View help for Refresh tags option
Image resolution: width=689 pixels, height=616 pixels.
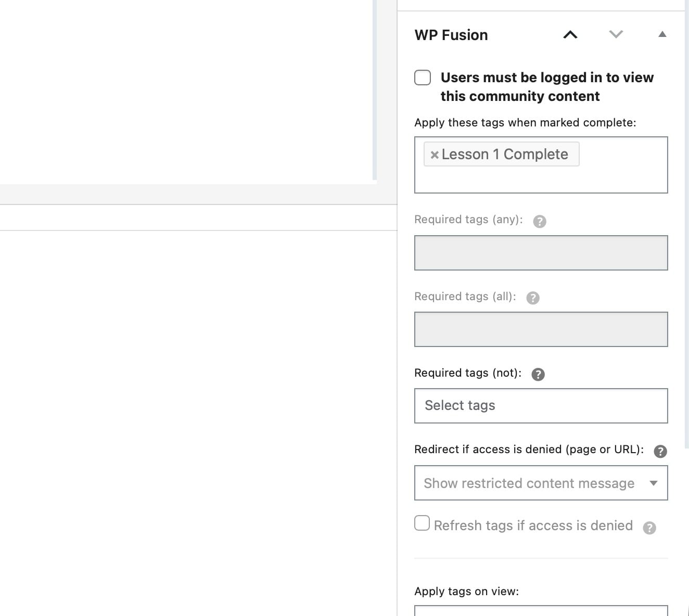coord(649,528)
